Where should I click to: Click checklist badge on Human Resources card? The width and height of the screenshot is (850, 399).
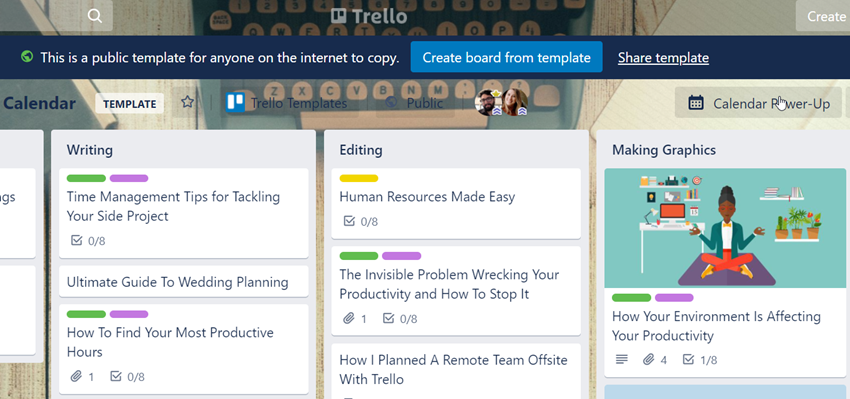click(x=360, y=221)
